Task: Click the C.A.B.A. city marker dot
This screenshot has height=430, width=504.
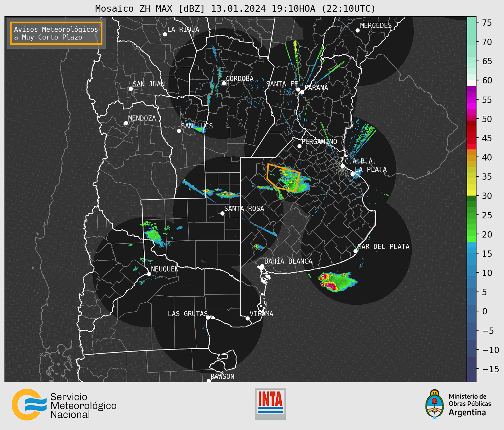Action: click(x=343, y=166)
